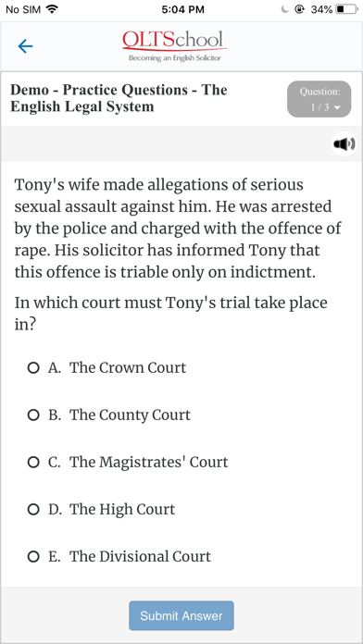Select option B The County Court

(109, 415)
